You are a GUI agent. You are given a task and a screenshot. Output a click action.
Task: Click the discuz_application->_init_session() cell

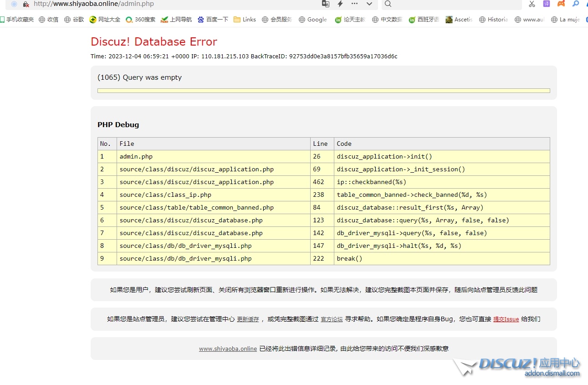point(442,169)
